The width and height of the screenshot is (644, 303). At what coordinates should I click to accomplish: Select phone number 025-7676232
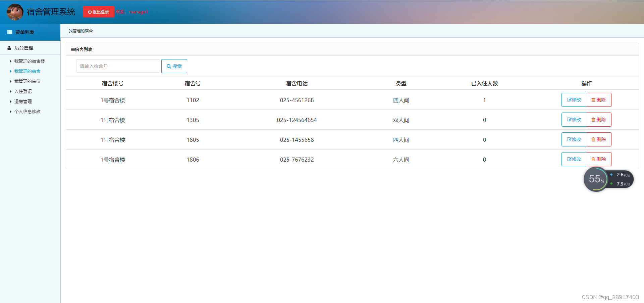[297, 160]
